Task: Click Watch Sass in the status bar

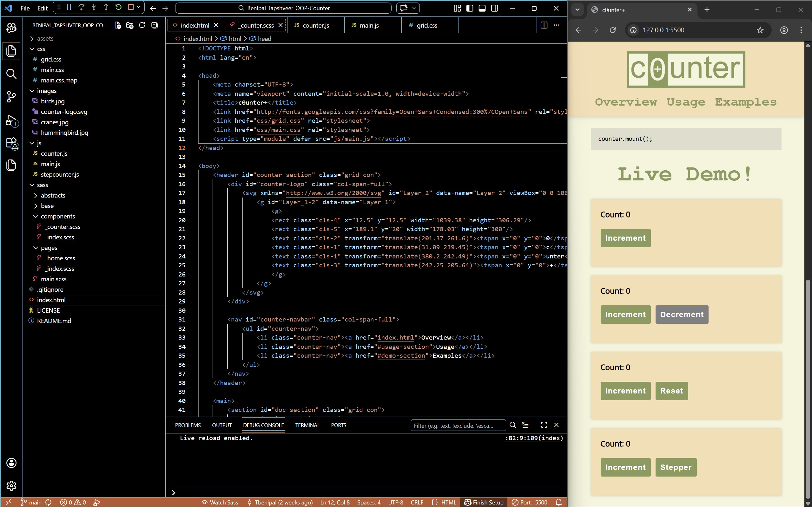Action: pyautogui.click(x=220, y=502)
